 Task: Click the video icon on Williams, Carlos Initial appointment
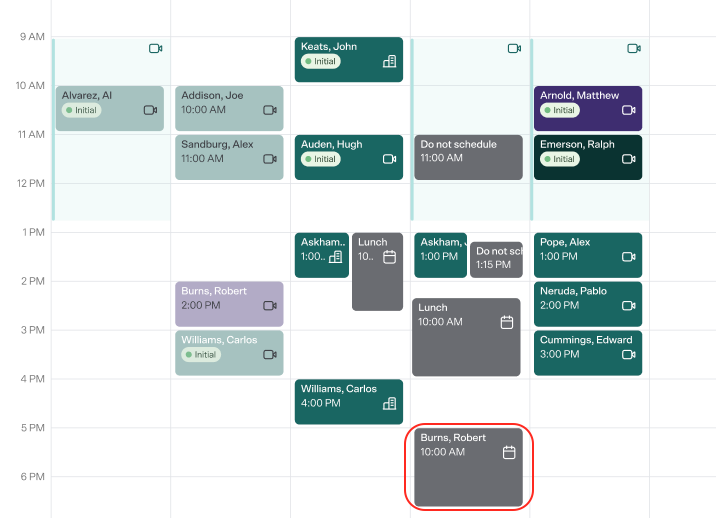(270, 354)
